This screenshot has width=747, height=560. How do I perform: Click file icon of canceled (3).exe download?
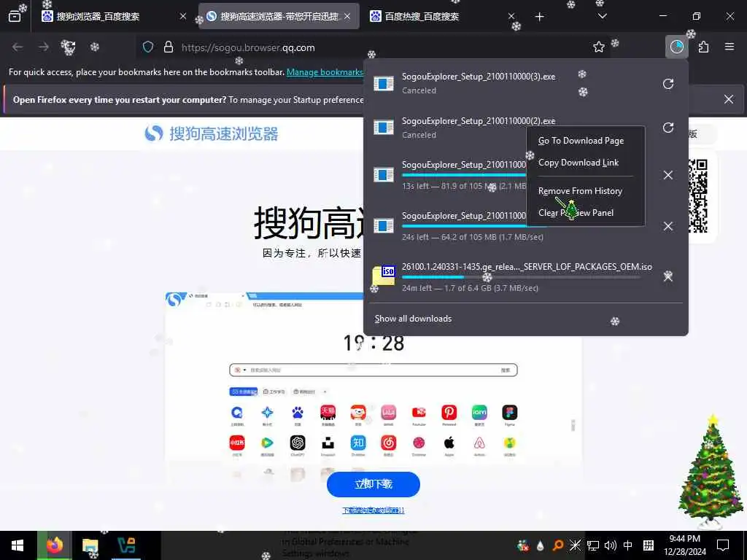(x=384, y=83)
